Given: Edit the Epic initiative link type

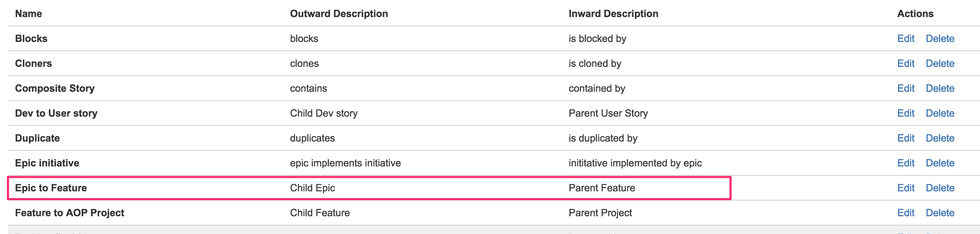Looking at the screenshot, I should coord(906,163).
